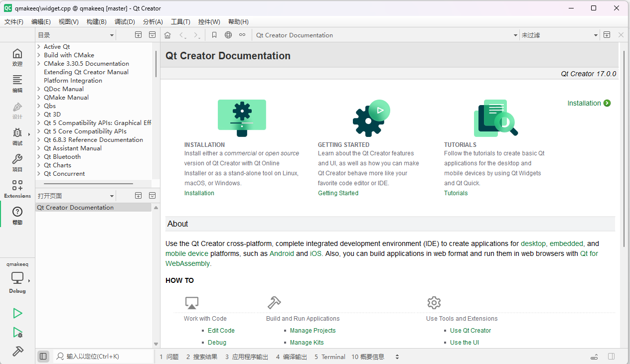Expand the Build with CMake node
This screenshot has height=364, width=630.
coord(39,55)
